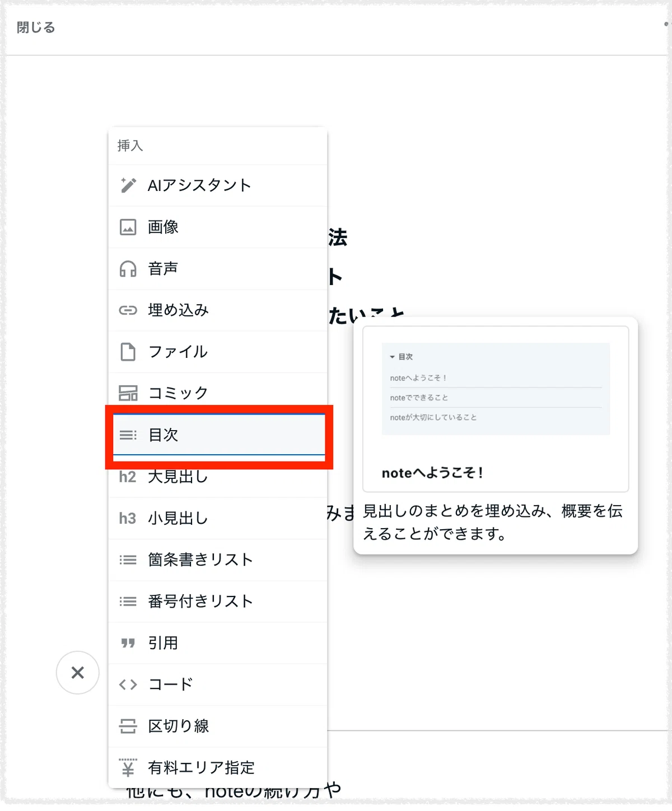
Task: Collapse the 目次 triangle in the preview
Action: (393, 357)
